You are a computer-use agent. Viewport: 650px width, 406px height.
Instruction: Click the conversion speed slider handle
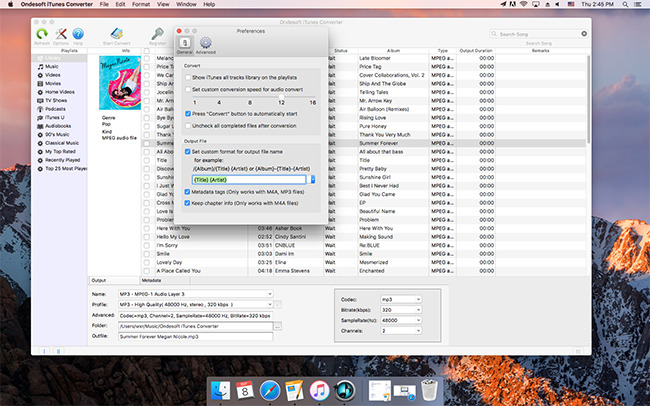click(x=281, y=96)
